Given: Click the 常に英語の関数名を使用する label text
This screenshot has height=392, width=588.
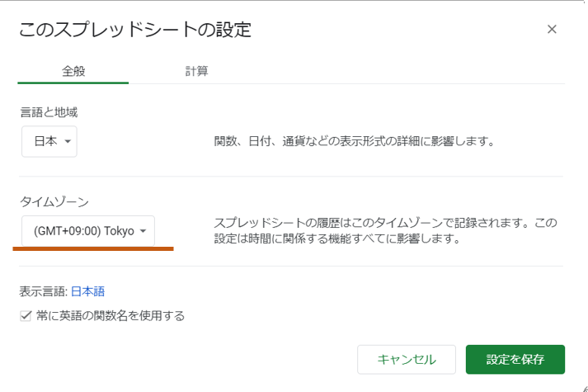Looking at the screenshot, I should 110,315.
